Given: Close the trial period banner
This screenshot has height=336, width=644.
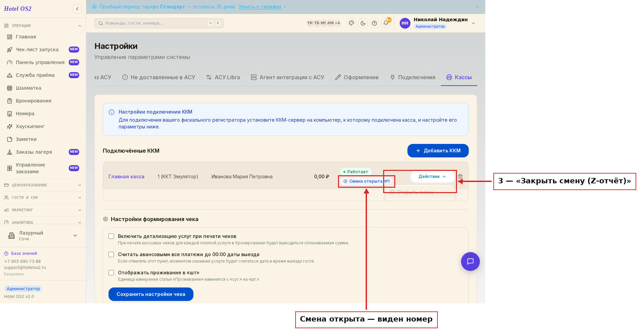Looking at the screenshot, I should (478, 7).
